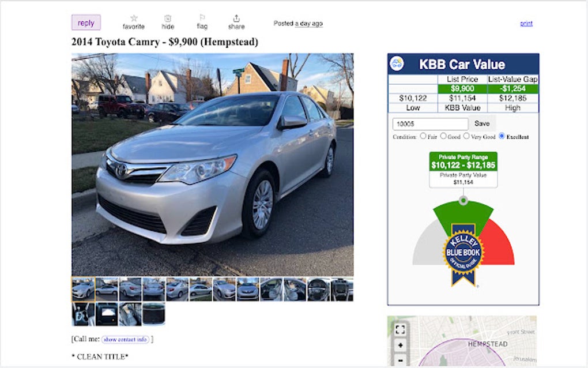Open the share icon for this listing
This screenshot has width=588, height=368.
coord(236,18)
